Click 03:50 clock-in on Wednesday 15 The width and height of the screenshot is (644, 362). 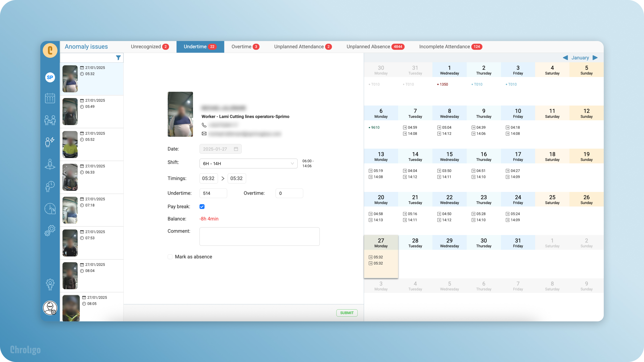click(x=444, y=171)
